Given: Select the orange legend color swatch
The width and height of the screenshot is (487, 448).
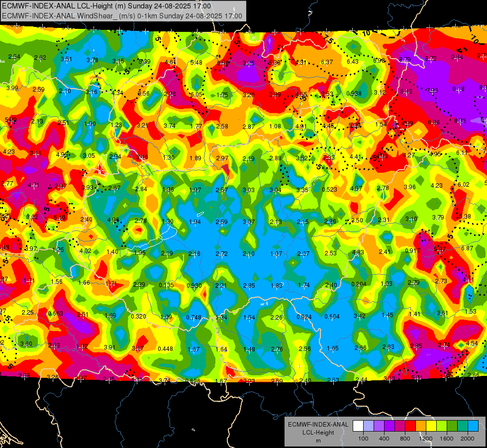Looking at the screenshot, I should (x=420, y=426).
